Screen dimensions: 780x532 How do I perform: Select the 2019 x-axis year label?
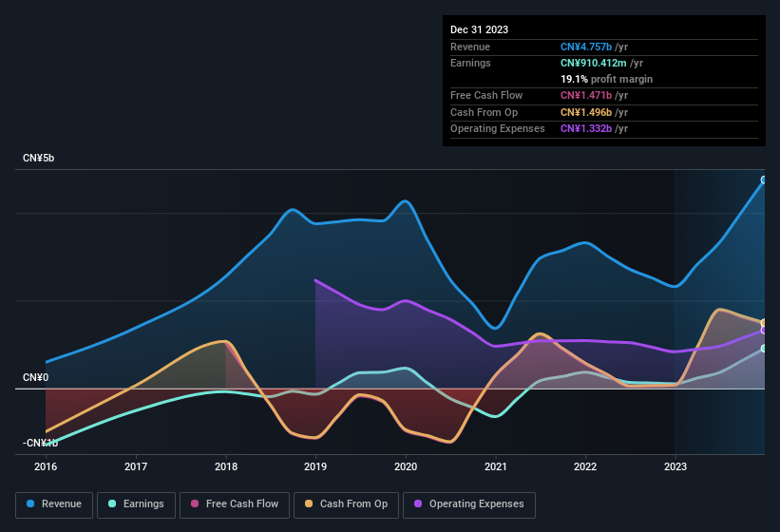pos(315,466)
